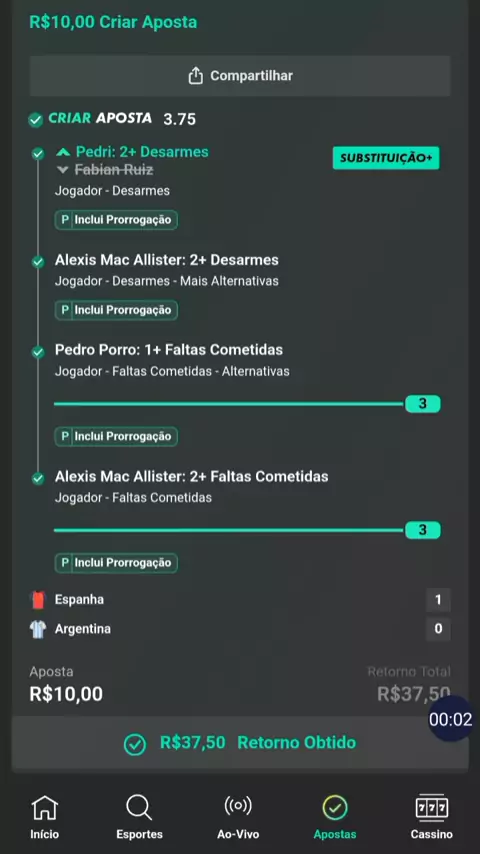
Task: Click Inclui Prorrogação tag under Pedri
Action: click(x=116, y=220)
